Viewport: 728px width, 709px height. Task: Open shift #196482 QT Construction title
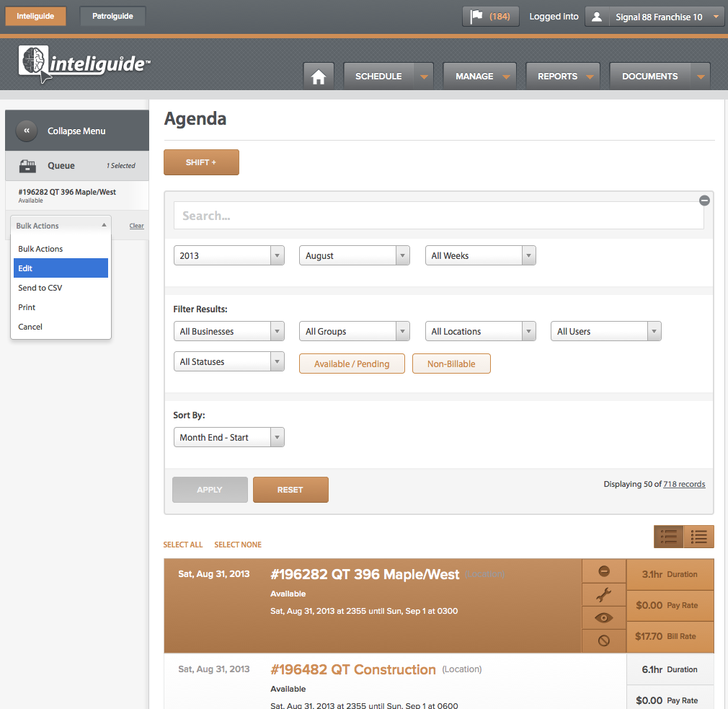coord(353,669)
